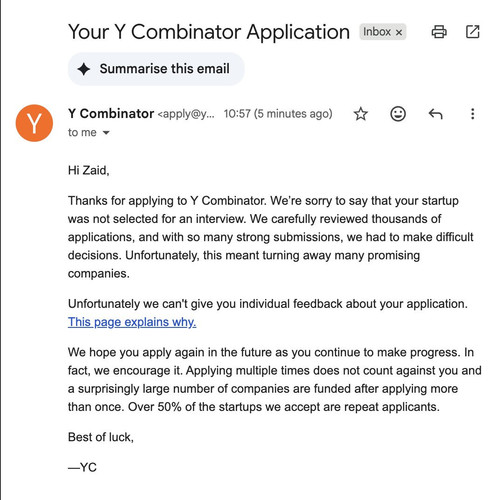Remove the Inbox label with x
This screenshot has width=494, height=500.
click(x=399, y=32)
